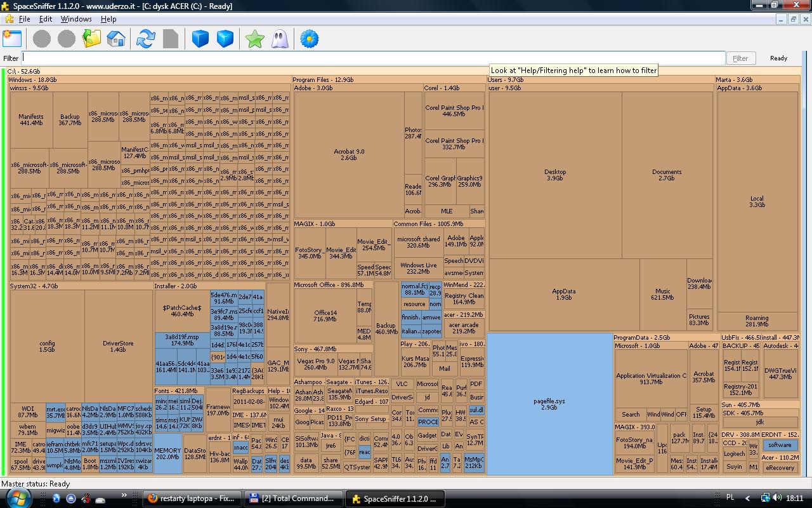
Task: Click the green star tag icon
Action: pos(255,39)
